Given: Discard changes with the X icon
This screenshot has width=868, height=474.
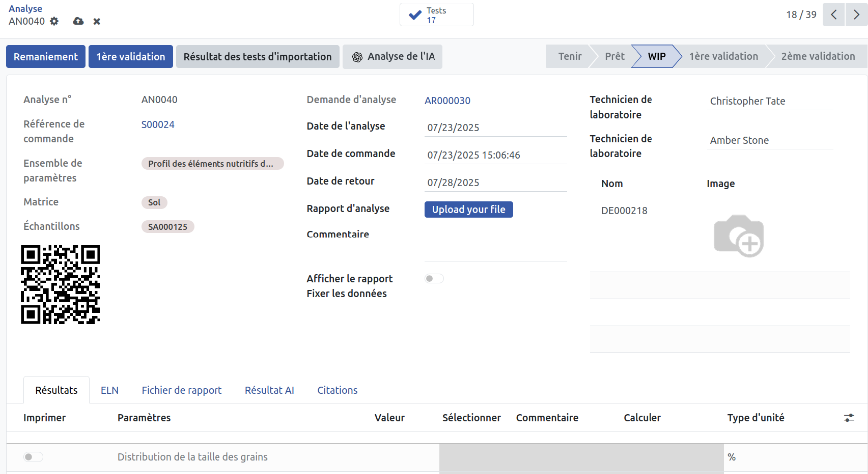Looking at the screenshot, I should click(x=97, y=21).
